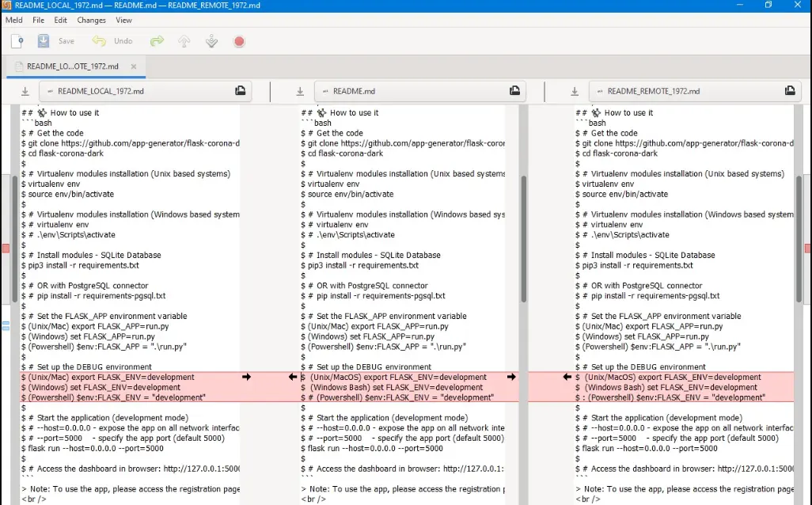Click '(Unix/Mac) export FLASK_ENV=development' in local pane
812x505 pixels.
click(x=111, y=377)
